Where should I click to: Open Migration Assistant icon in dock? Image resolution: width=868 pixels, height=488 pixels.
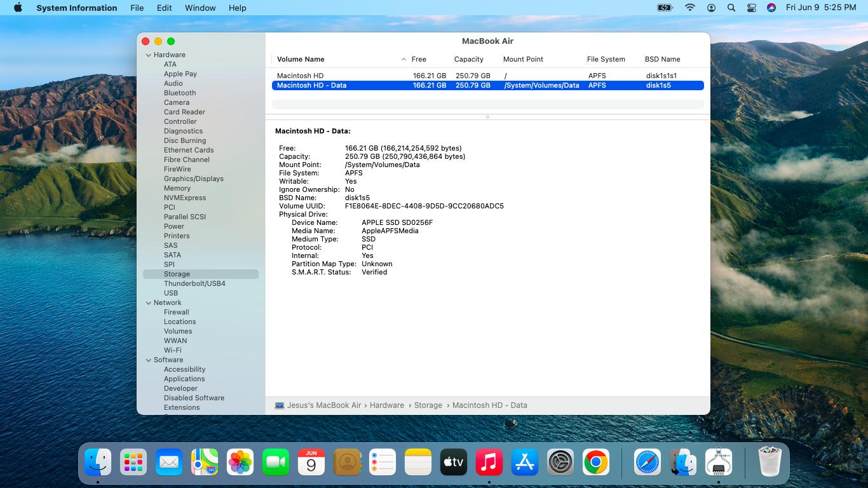click(682, 463)
